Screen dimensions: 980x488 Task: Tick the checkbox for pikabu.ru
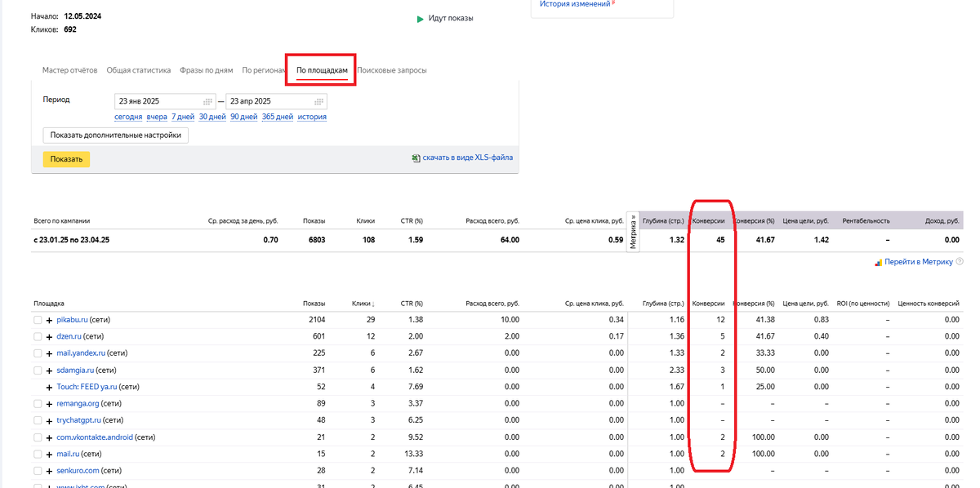pyautogui.click(x=38, y=320)
